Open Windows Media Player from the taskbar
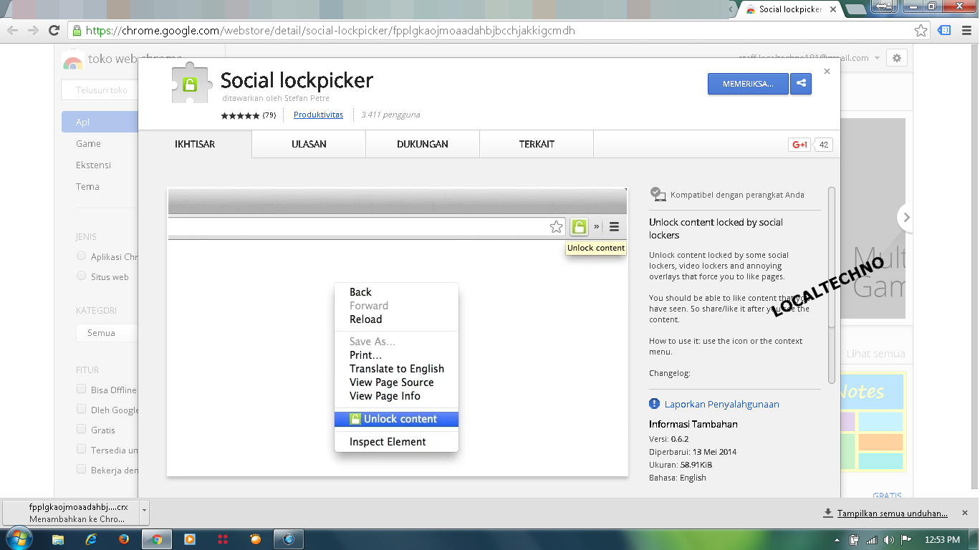The image size is (980, 550). tap(190, 539)
